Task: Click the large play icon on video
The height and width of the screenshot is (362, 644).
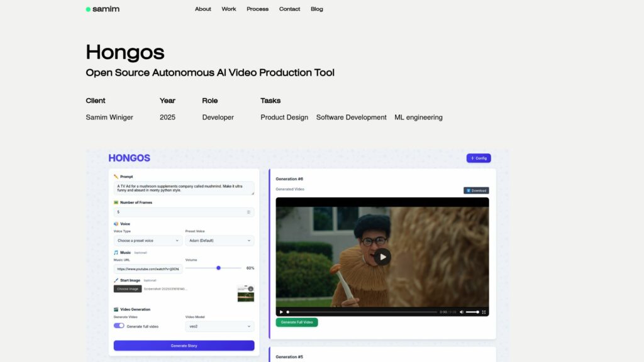Action: tap(382, 256)
